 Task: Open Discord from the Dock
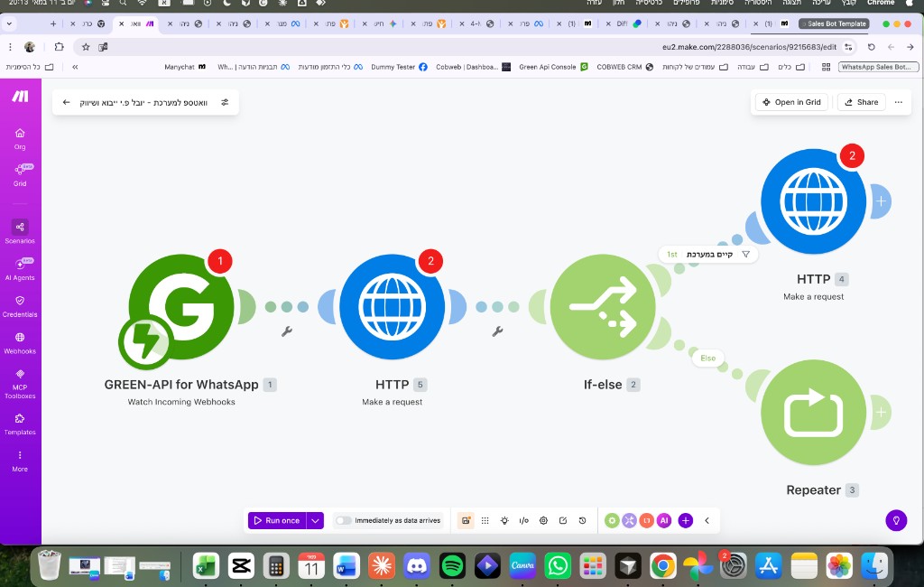417,566
